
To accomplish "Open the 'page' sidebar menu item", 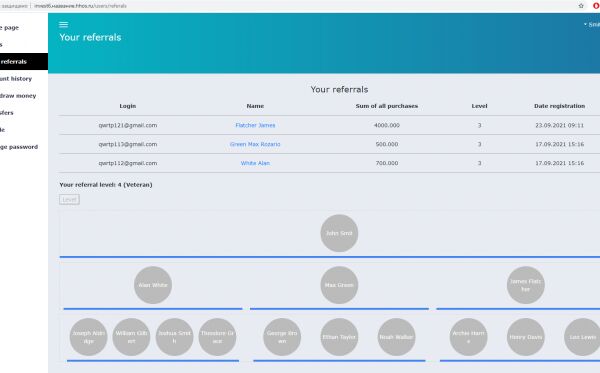I will 10,28.
